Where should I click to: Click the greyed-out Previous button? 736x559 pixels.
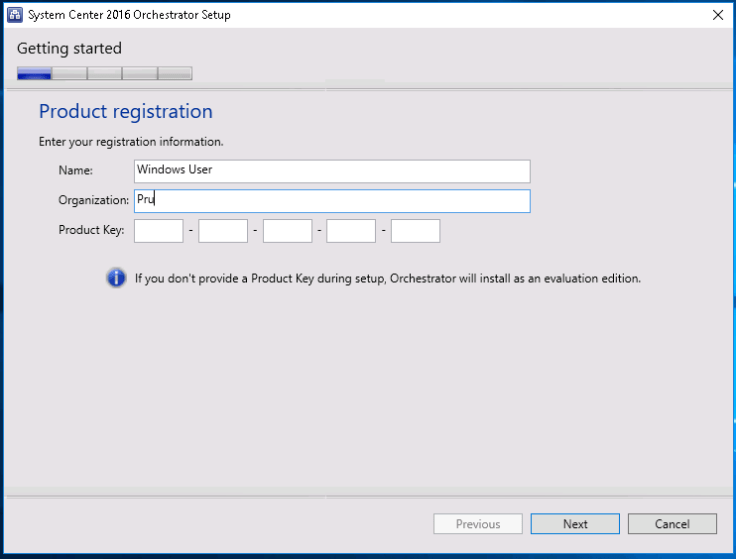[478, 524]
